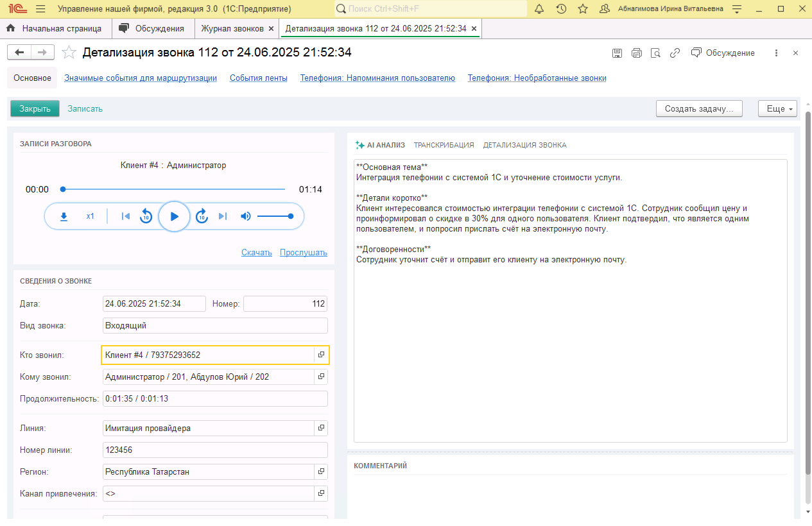812x526 pixels.
Task: Switch to the Транскрибация tab
Action: click(x=444, y=145)
